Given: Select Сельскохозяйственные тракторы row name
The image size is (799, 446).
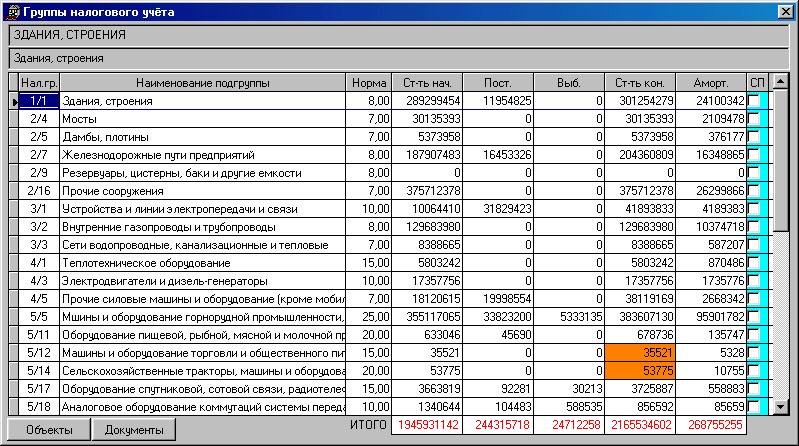Looking at the screenshot, I should coord(203,371).
